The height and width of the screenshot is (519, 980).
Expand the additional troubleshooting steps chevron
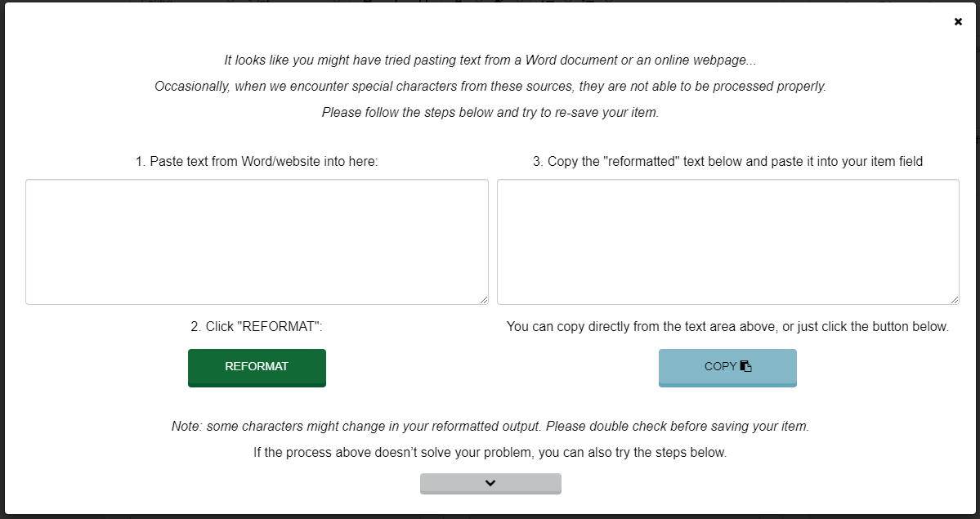tap(490, 483)
